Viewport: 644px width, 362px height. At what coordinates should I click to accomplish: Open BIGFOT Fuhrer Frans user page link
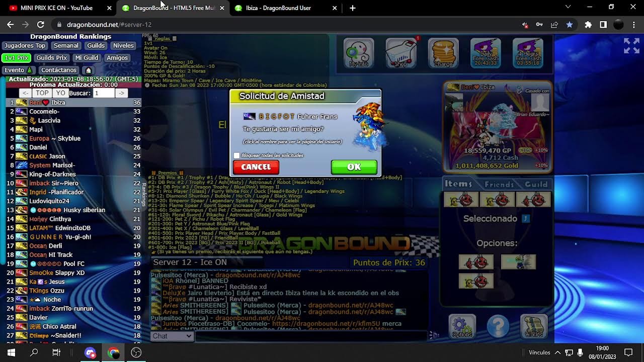click(x=298, y=116)
